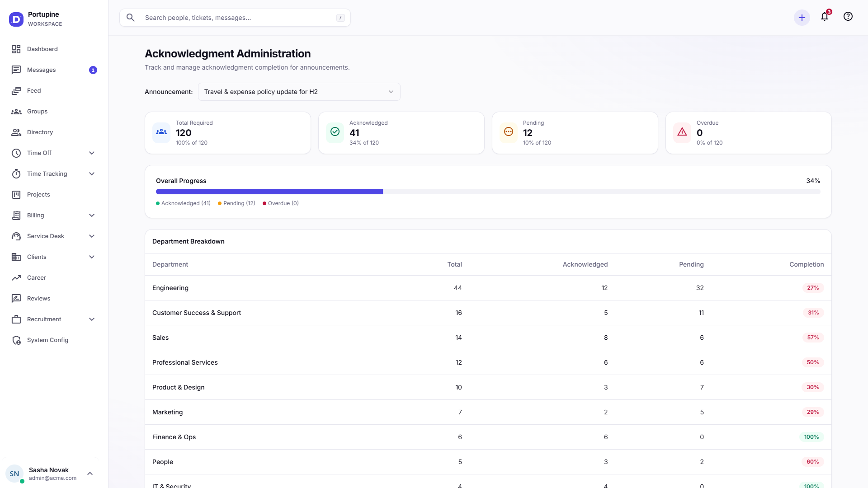Click the Feed sidebar icon
The height and width of the screenshot is (488, 868).
tap(16, 91)
